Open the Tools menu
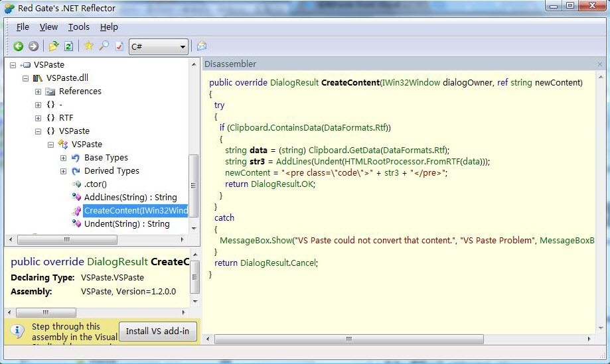 [78, 27]
